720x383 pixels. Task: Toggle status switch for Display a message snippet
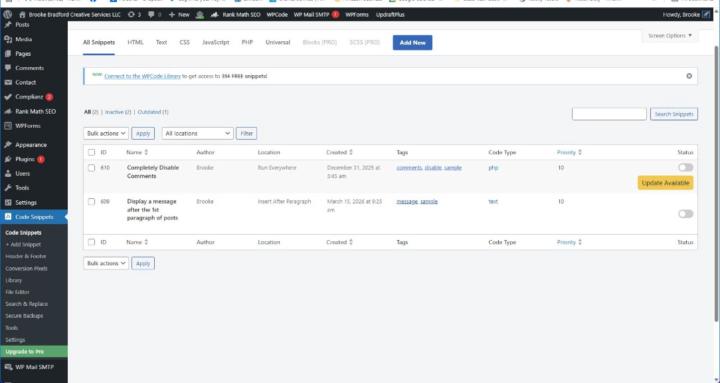coord(685,214)
